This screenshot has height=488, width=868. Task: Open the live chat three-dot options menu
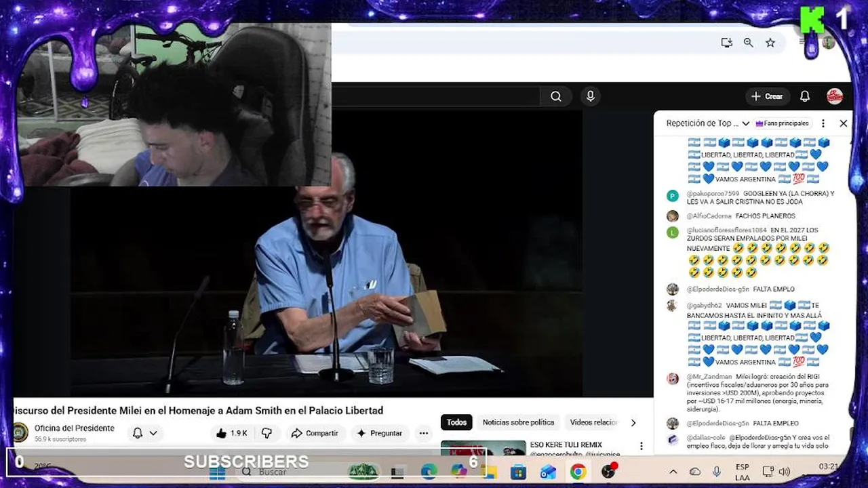pos(823,123)
